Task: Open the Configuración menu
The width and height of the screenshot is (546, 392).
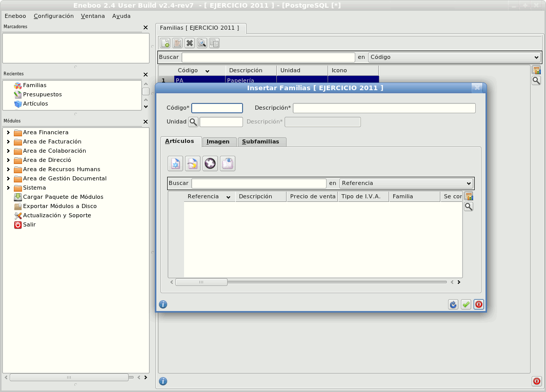Action: (53, 16)
